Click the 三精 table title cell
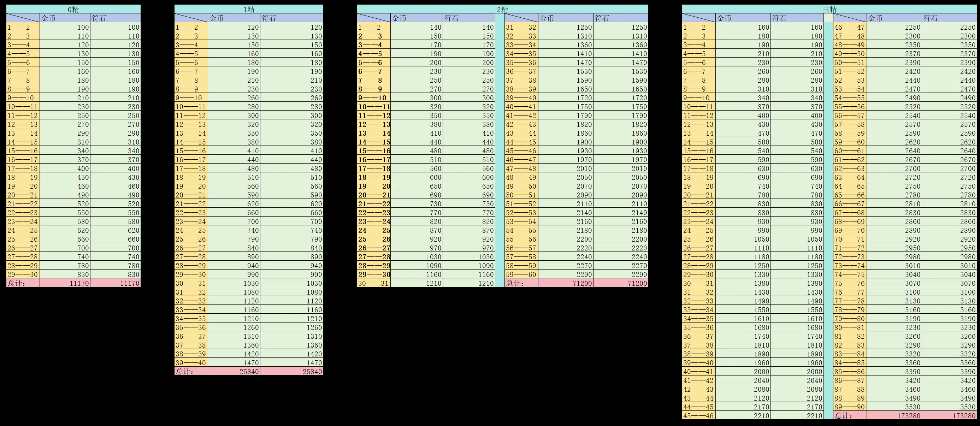This screenshot has height=426, width=980. coord(830,9)
